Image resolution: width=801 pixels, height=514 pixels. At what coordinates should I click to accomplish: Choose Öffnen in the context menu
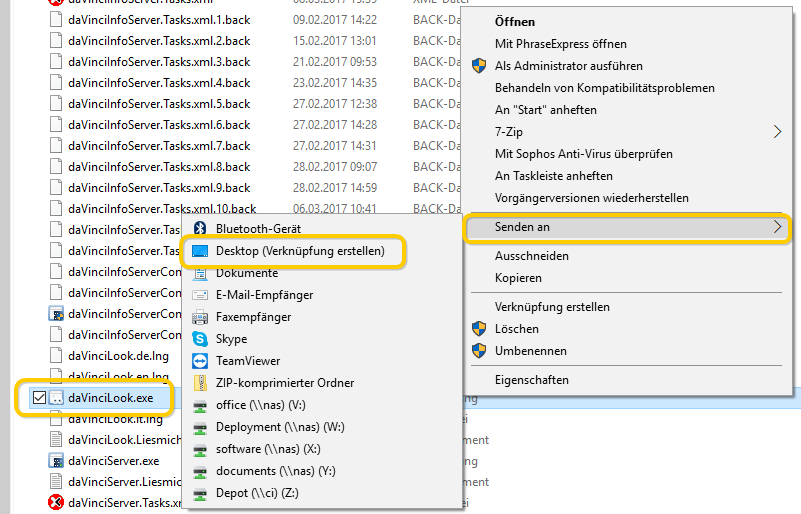click(x=515, y=22)
